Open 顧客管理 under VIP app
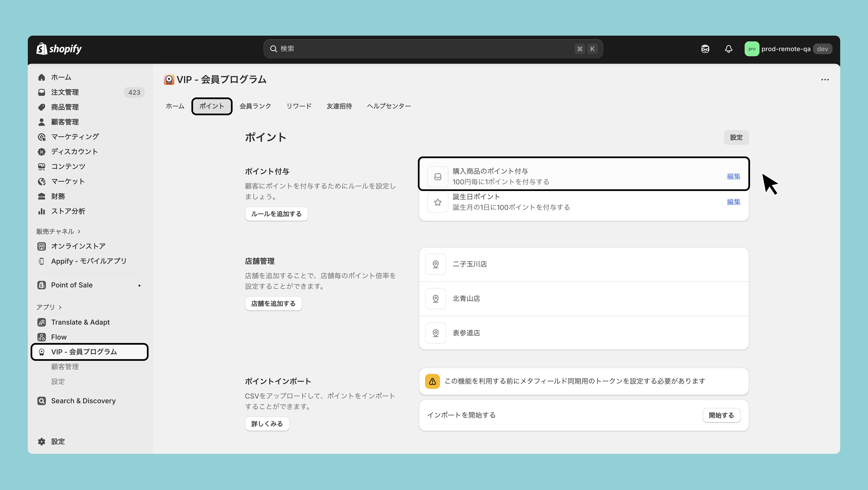This screenshot has width=868, height=490. pyautogui.click(x=65, y=367)
